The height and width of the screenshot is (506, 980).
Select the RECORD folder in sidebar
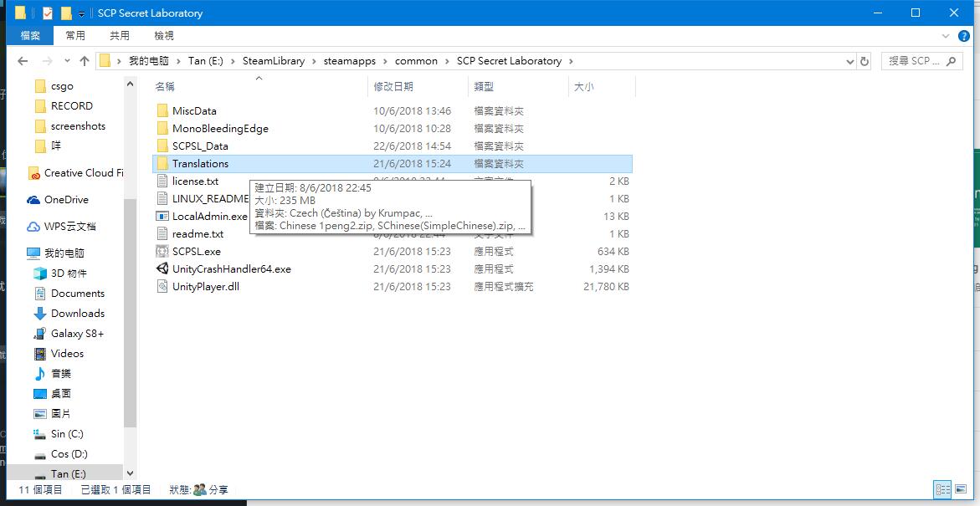pyautogui.click(x=72, y=106)
